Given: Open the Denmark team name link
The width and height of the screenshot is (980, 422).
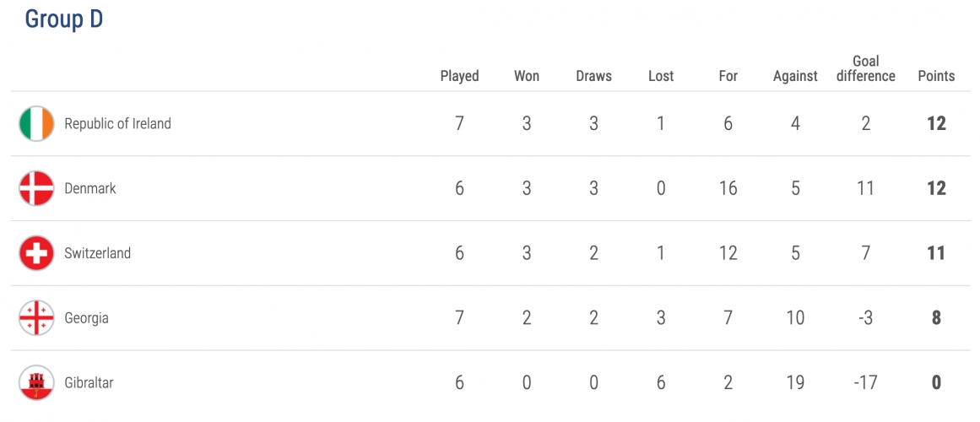Looking at the screenshot, I should click(90, 188).
